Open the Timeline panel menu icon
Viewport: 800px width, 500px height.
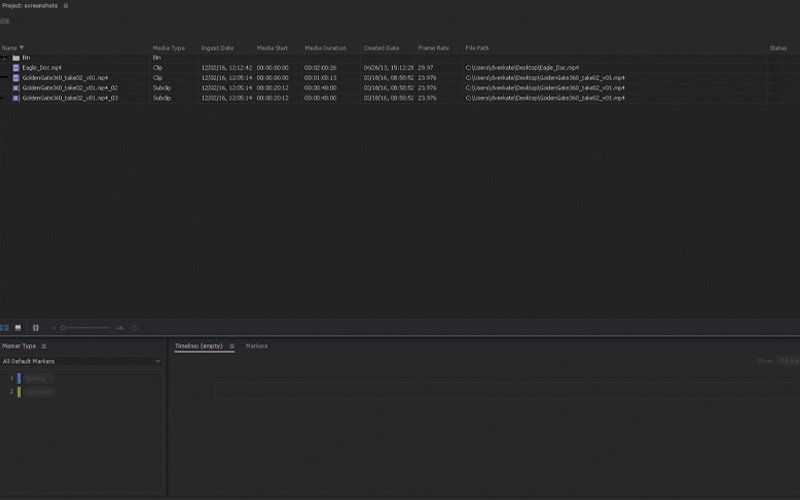coord(232,346)
